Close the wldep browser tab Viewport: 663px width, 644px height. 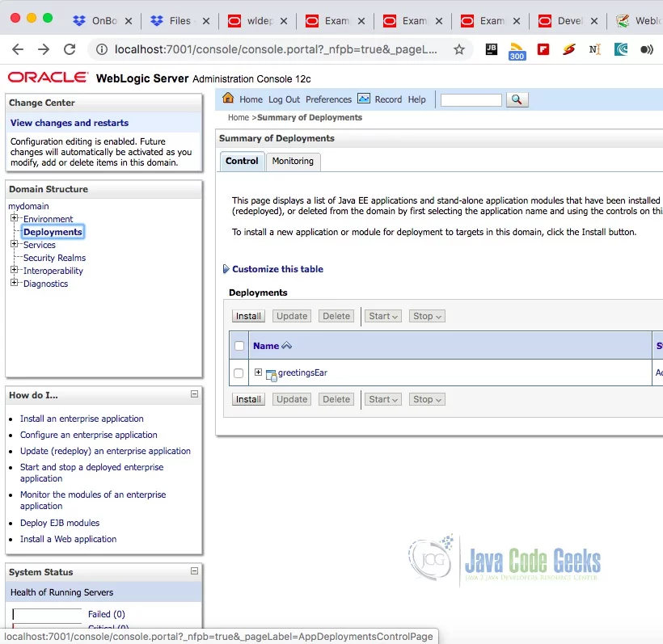click(284, 21)
